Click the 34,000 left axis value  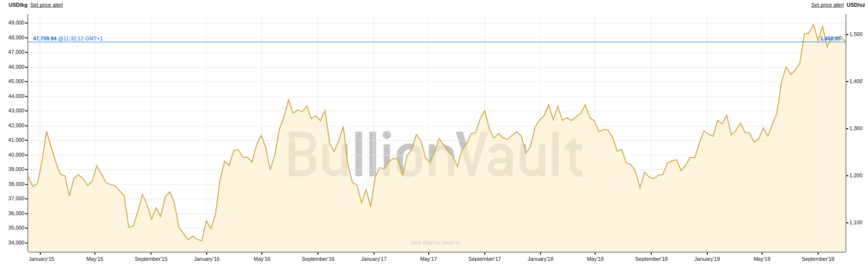click(x=16, y=243)
